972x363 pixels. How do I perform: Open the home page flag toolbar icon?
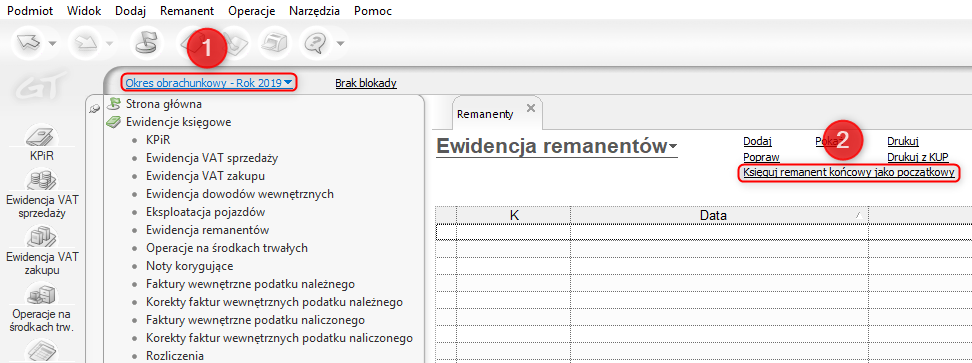[x=146, y=44]
